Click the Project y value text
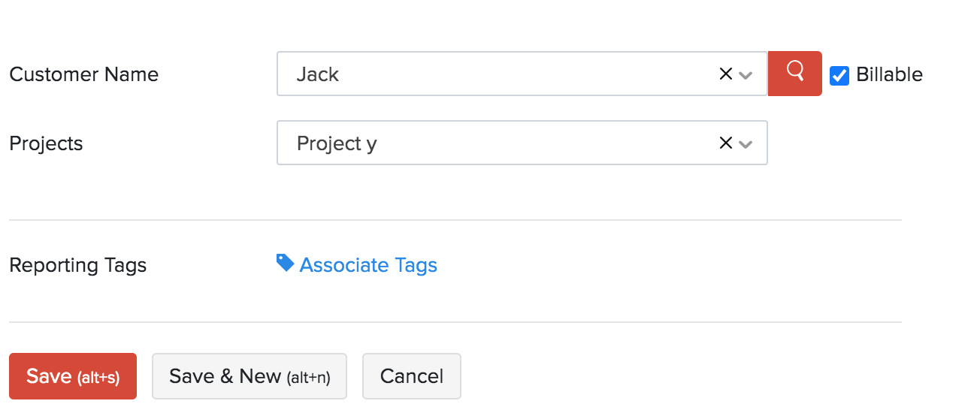 337,143
